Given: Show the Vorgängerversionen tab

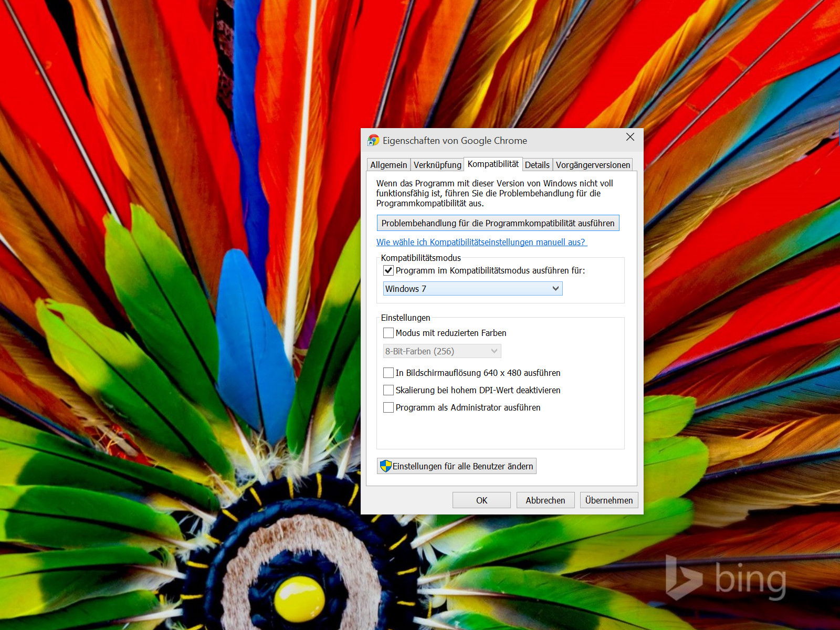Looking at the screenshot, I should tap(593, 165).
